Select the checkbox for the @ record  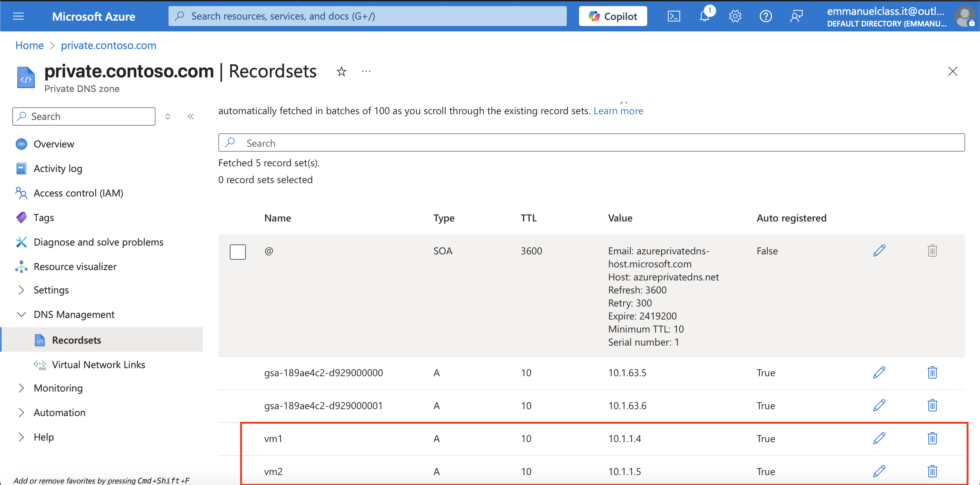pos(238,252)
